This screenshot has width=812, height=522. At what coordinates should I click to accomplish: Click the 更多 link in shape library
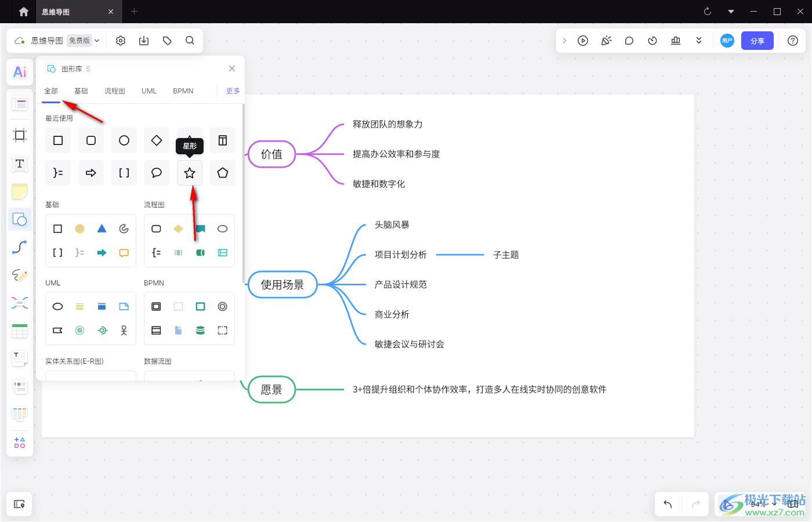(233, 91)
